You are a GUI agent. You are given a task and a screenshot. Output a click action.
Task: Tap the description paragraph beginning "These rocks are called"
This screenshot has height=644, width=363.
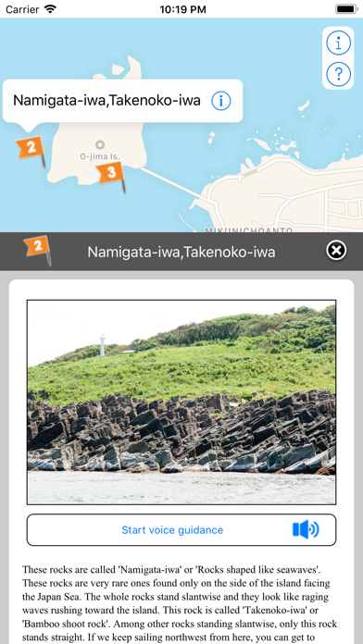point(180,604)
